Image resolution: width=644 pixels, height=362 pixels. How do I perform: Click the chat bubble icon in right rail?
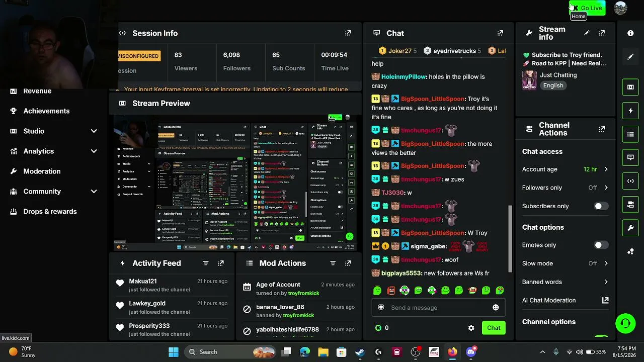[630, 157]
